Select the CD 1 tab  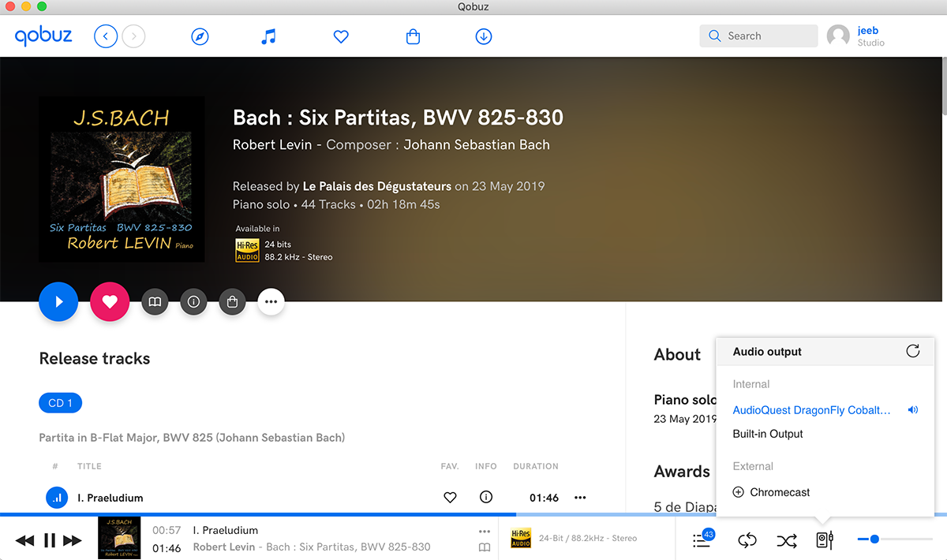pyautogui.click(x=60, y=403)
